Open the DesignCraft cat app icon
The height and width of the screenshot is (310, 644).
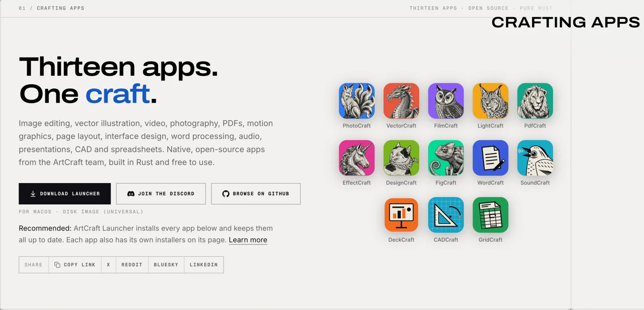pyautogui.click(x=401, y=158)
